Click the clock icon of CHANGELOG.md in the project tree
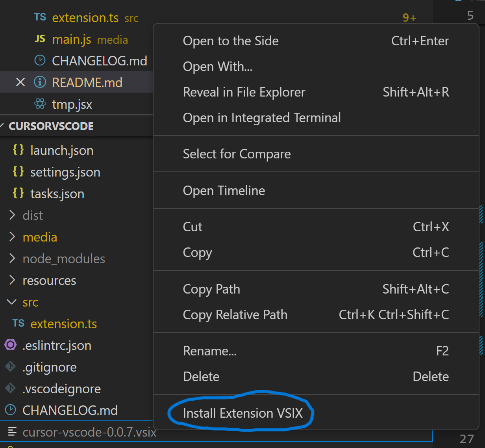485x448 pixels. tap(10, 410)
